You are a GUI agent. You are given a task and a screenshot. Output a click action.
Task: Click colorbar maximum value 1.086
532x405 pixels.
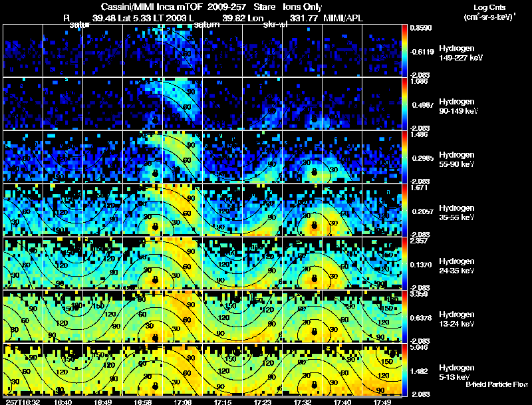click(x=419, y=81)
